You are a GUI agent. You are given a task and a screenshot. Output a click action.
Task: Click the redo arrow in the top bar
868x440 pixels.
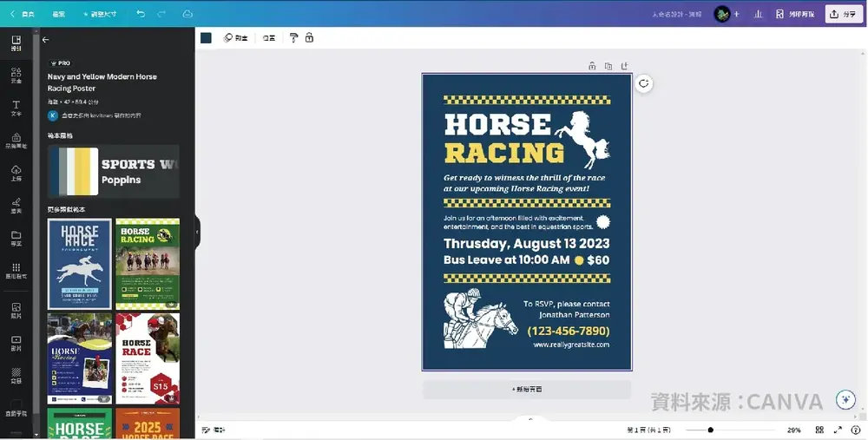coord(161,14)
